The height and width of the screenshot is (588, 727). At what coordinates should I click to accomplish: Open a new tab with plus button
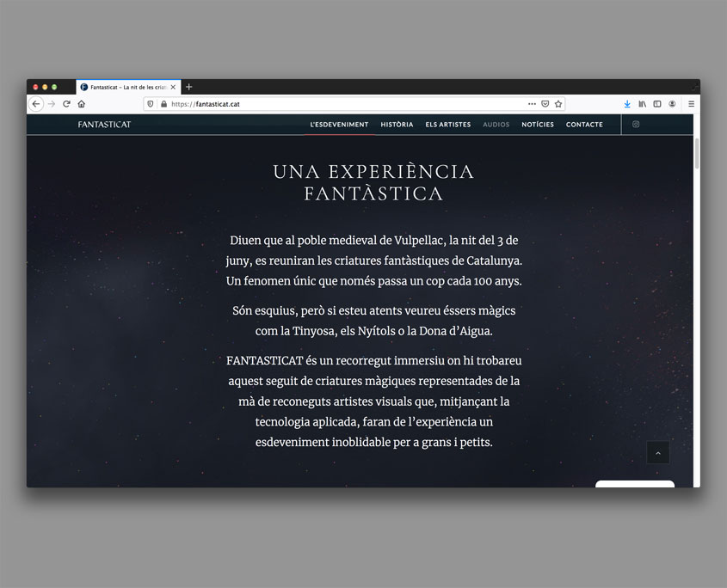(x=189, y=87)
